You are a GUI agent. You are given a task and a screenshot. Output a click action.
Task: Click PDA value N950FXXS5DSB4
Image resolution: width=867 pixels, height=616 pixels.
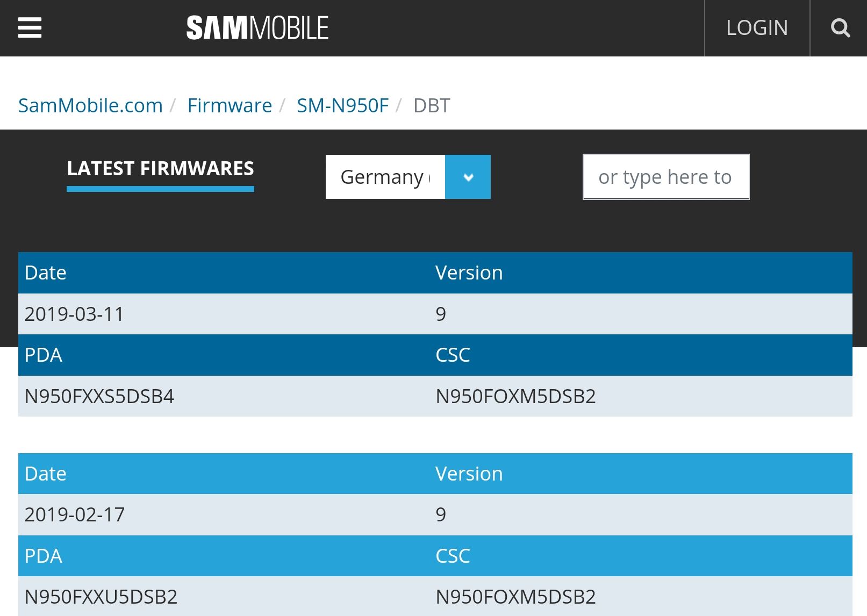pyautogui.click(x=99, y=396)
